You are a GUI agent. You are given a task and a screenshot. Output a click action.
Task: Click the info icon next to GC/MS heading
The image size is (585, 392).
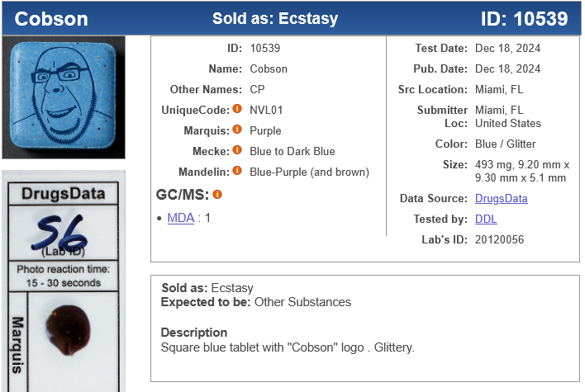tap(217, 195)
